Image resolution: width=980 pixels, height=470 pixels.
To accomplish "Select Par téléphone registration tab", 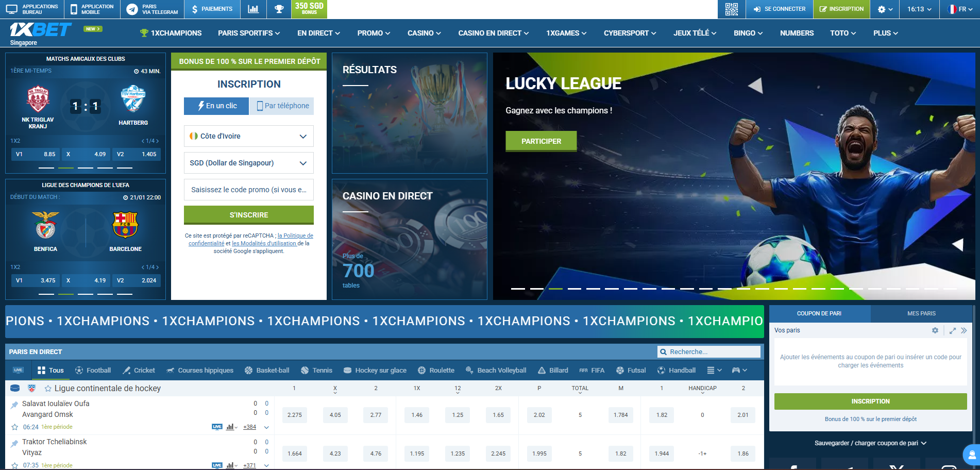I will (282, 106).
